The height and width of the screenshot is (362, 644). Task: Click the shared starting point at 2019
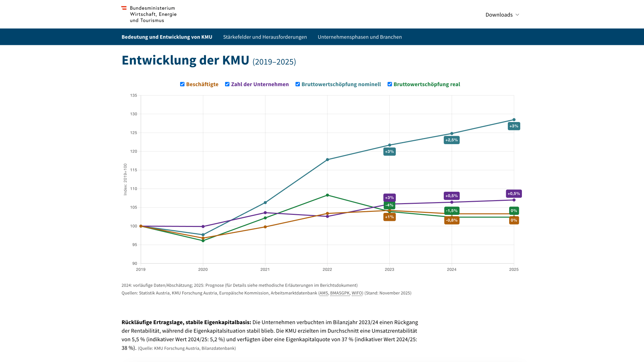[141, 226]
